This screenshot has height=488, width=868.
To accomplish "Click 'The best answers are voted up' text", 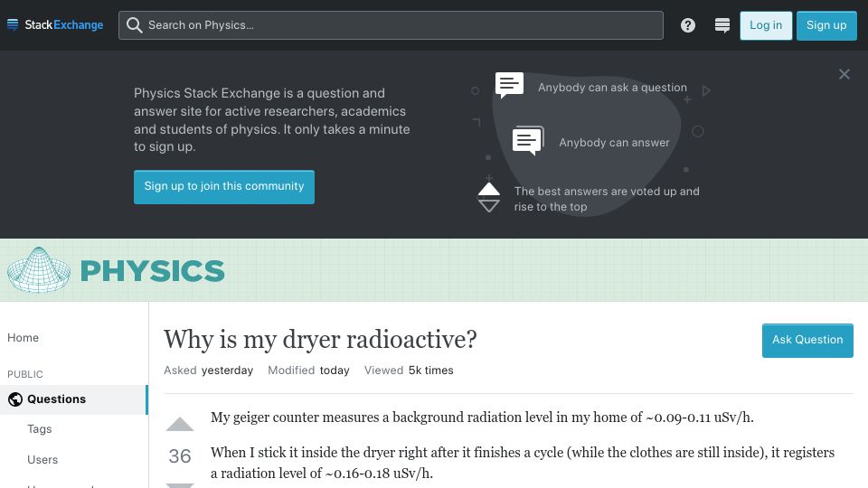I will (607, 199).
